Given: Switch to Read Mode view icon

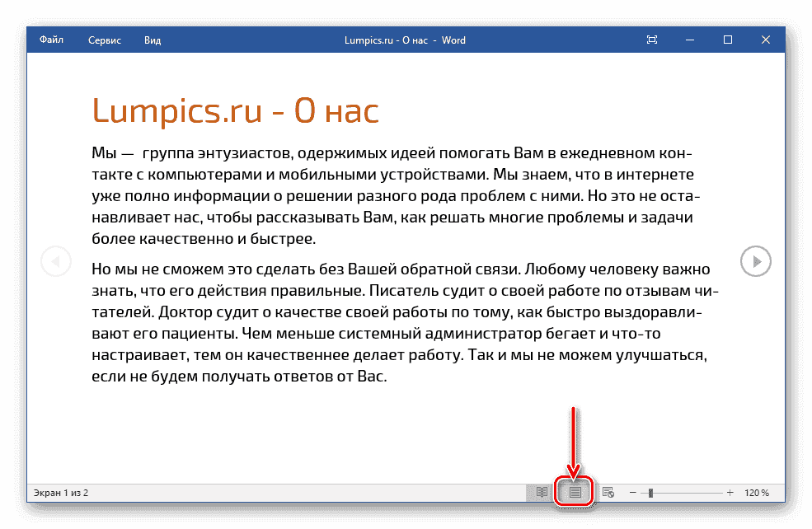Looking at the screenshot, I should [540, 491].
